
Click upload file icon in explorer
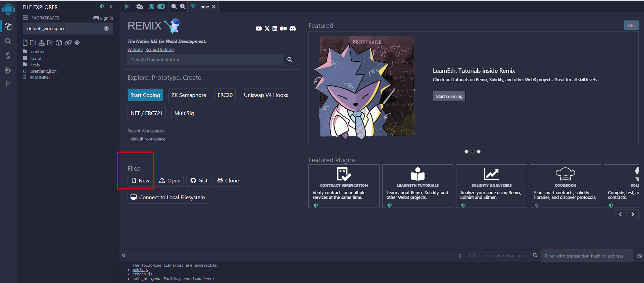tap(41, 43)
